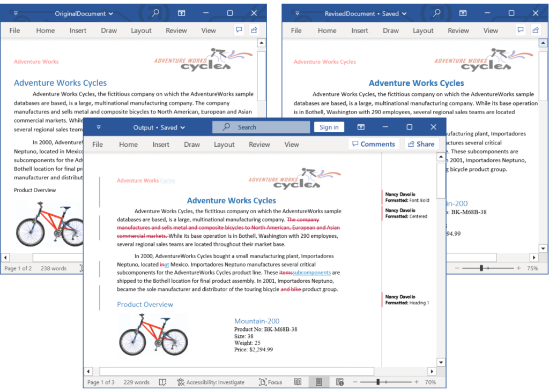549x392 pixels.
Task: Switch to the Review ribbon tab
Action: click(259, 144)
